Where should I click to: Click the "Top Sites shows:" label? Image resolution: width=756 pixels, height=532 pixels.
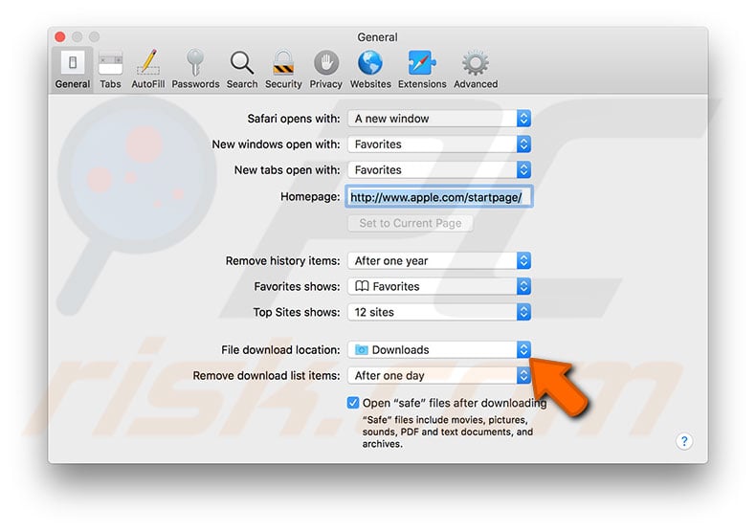(x=297, y=312)
